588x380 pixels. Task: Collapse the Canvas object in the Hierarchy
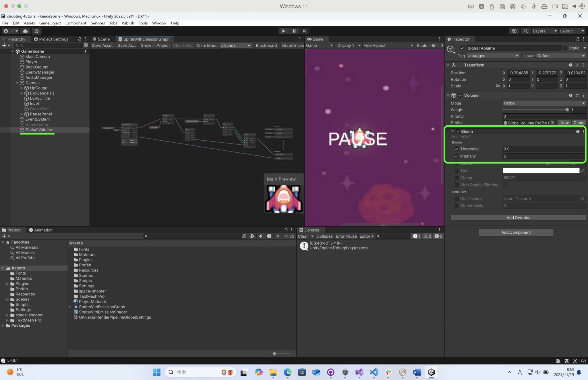coord(18,83)
